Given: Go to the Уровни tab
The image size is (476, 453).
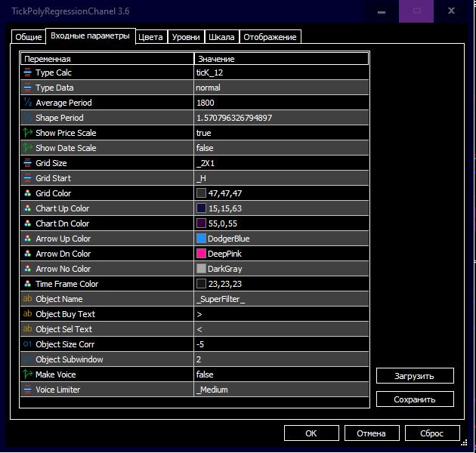Looking at the screenshot, I should pos(186,37).
